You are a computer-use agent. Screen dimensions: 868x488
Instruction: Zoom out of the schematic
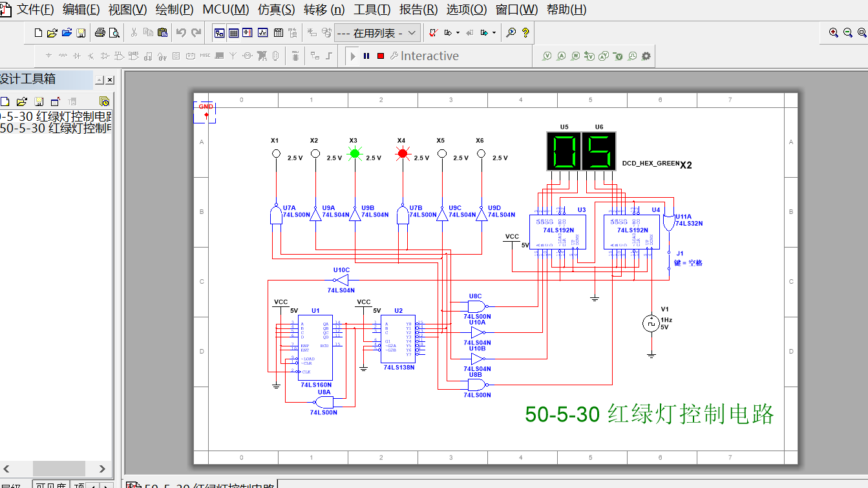pos(848,32)
